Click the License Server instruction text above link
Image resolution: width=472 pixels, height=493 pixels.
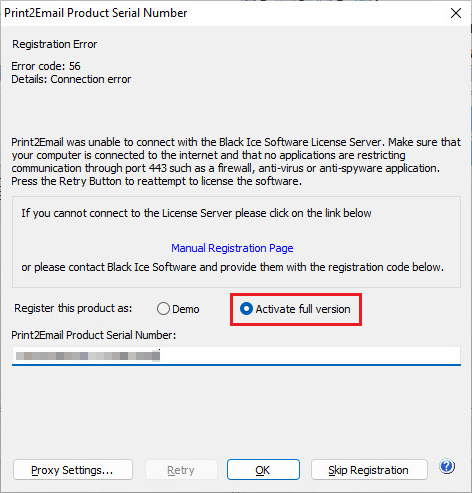click(196, 213)
